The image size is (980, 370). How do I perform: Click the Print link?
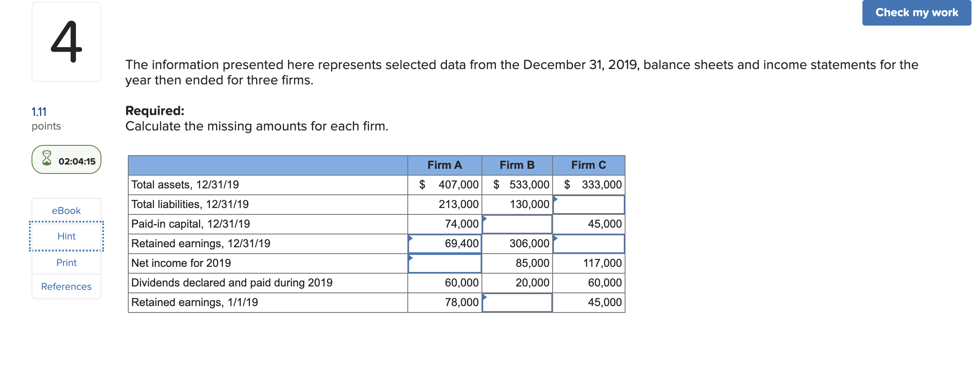point(66,263)
